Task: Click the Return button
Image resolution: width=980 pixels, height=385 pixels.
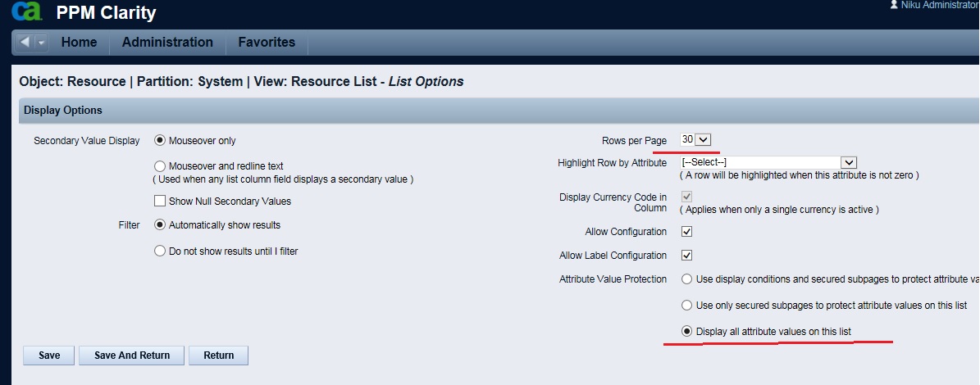Action: (x=219, y=355)
